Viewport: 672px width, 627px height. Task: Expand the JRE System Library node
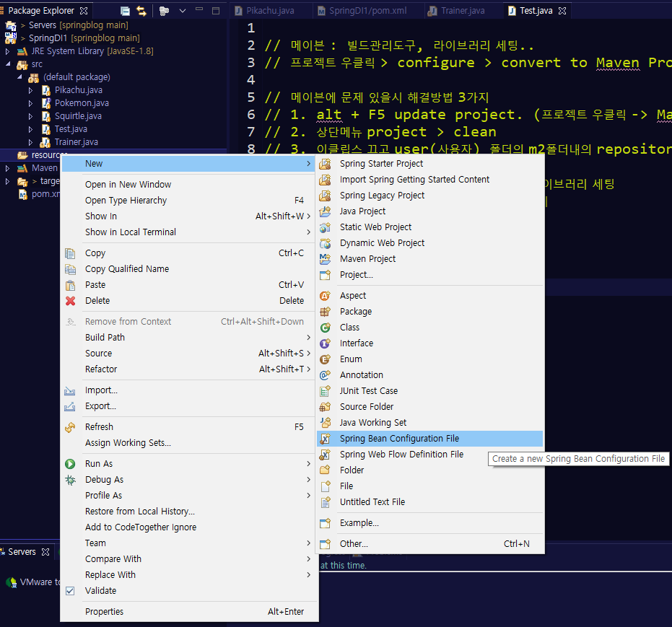click(x=7, y=51)
